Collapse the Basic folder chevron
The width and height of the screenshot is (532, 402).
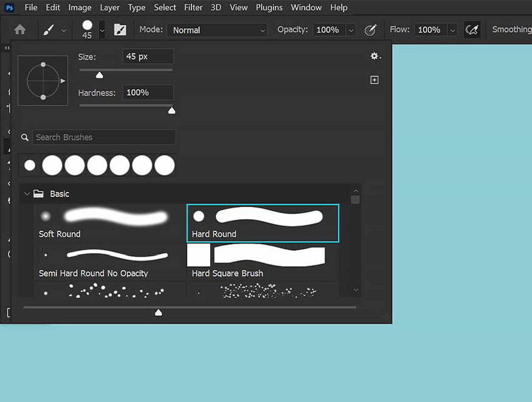click(27, 194)
